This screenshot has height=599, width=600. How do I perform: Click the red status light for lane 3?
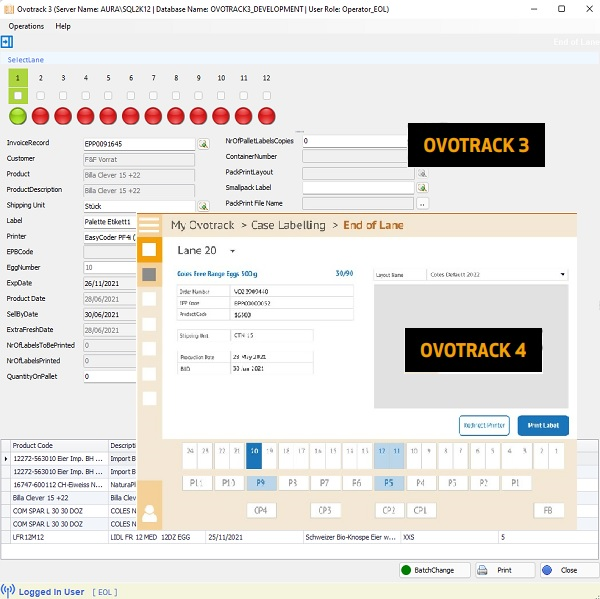tap(62, 117)
